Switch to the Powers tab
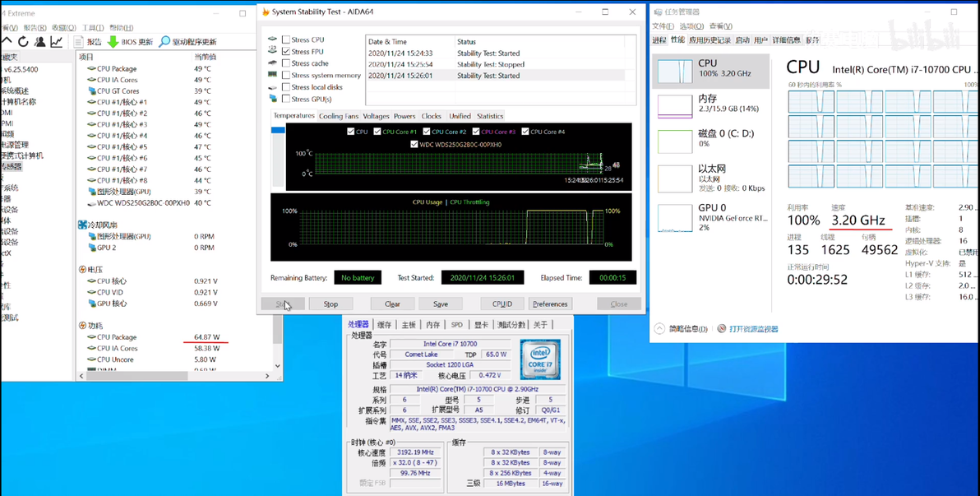Viewport: 980px width, 496px height. coord(404,116)
